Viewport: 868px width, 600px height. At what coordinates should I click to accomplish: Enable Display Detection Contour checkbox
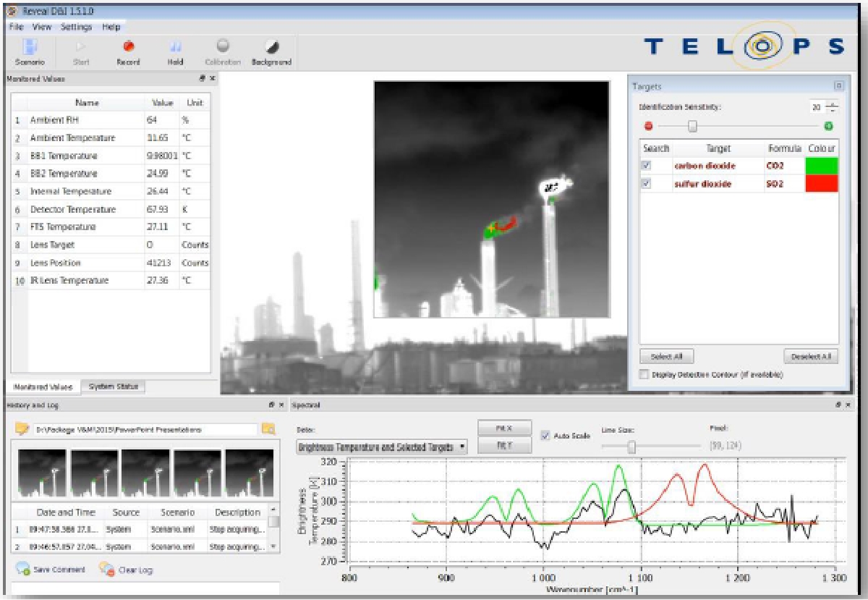pos(644,375)
